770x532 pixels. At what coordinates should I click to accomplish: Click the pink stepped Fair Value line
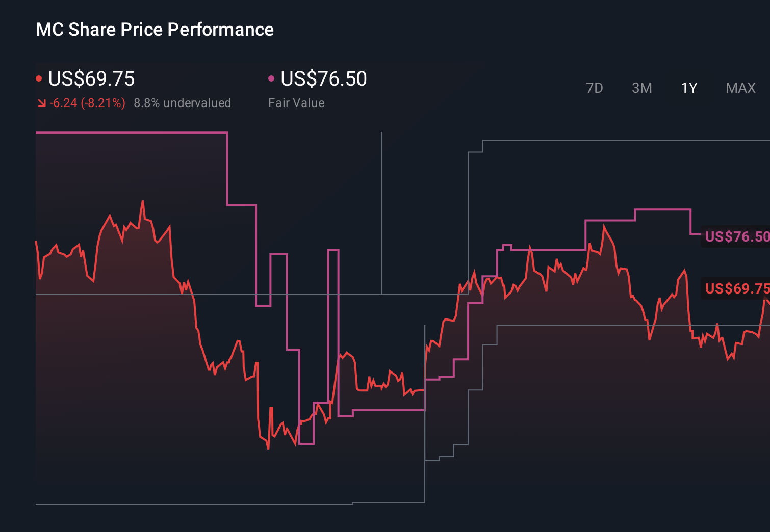click(x=127, y=131)
